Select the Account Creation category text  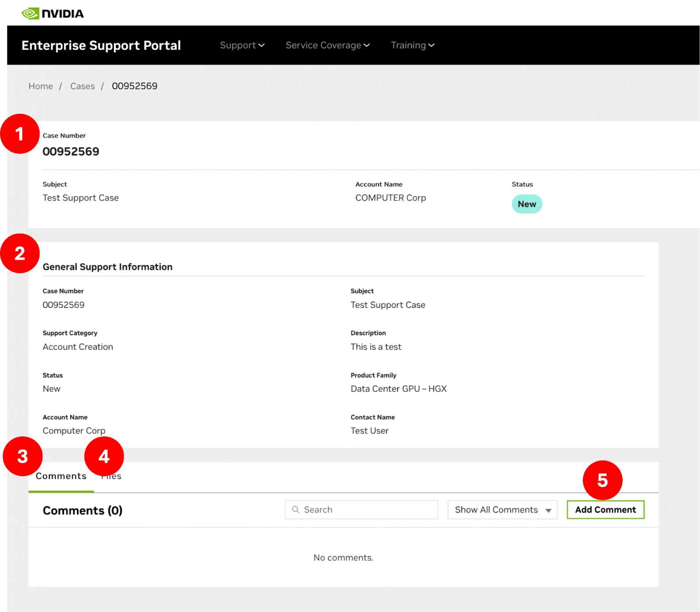[x=78, y=347]
